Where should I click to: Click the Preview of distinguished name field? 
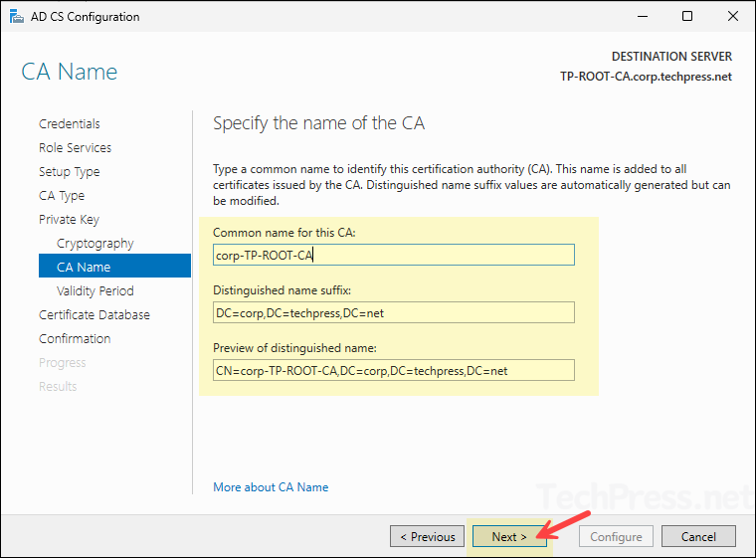pyautogui.click(x=394, y=370)
